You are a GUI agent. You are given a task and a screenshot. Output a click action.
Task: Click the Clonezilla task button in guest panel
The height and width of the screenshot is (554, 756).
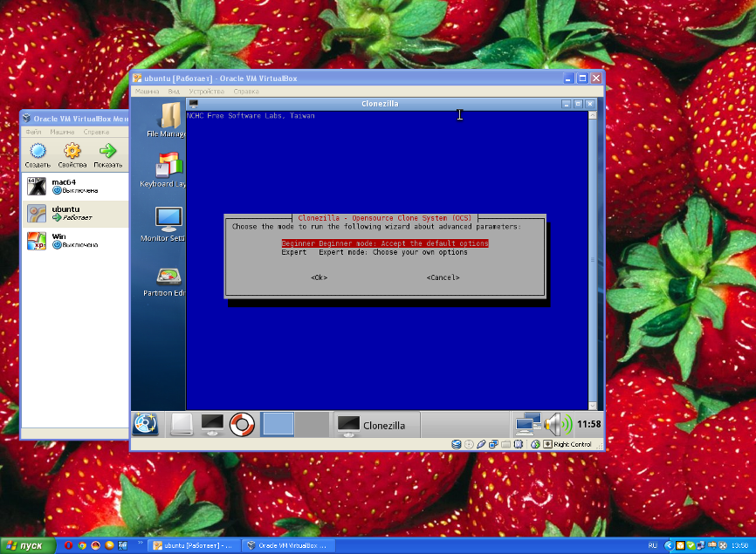(376, 424)
